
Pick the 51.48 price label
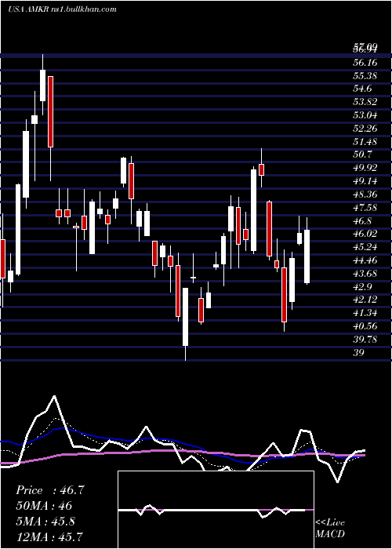click(365, 142)
